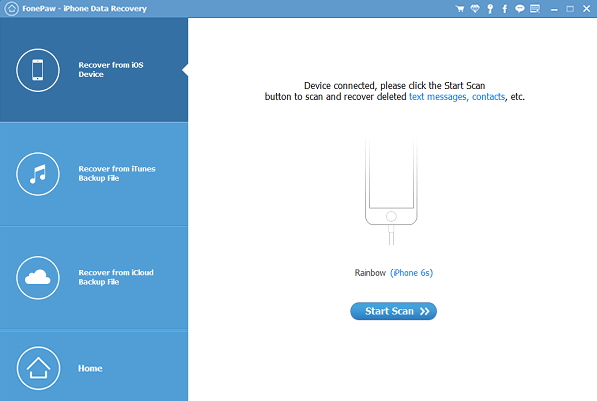
Task: Click the Home house icon
Action: click(x=38, y=368)
